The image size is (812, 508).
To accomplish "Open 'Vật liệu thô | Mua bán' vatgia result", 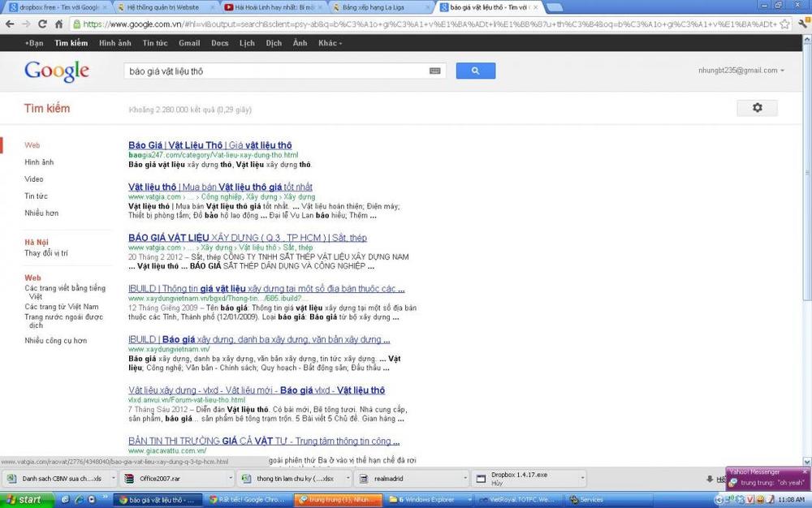I will (220, 187).
